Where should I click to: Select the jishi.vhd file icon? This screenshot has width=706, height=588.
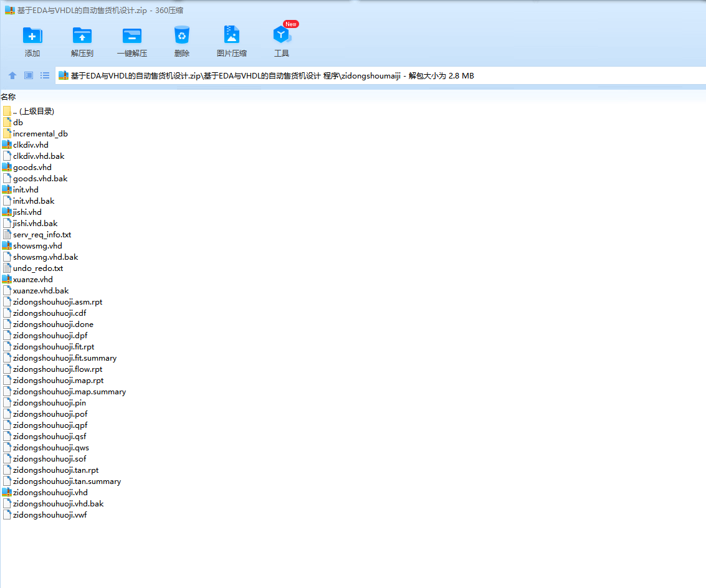(x=7, y=212)
